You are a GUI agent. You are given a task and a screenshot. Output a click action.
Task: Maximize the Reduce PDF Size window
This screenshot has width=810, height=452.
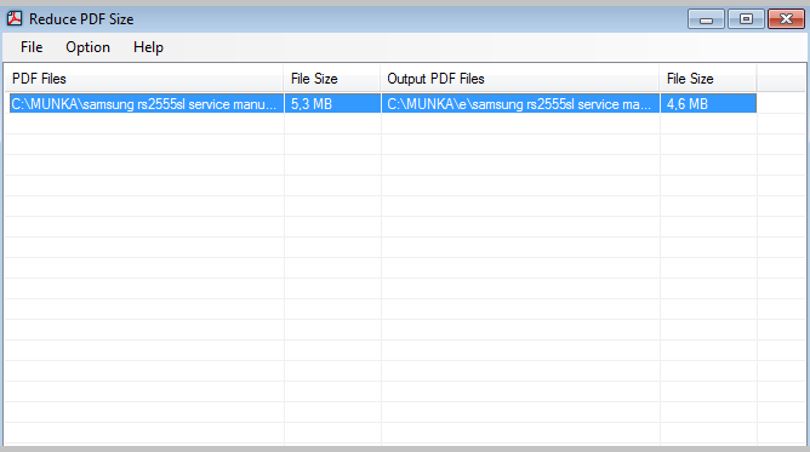point(746,19)
